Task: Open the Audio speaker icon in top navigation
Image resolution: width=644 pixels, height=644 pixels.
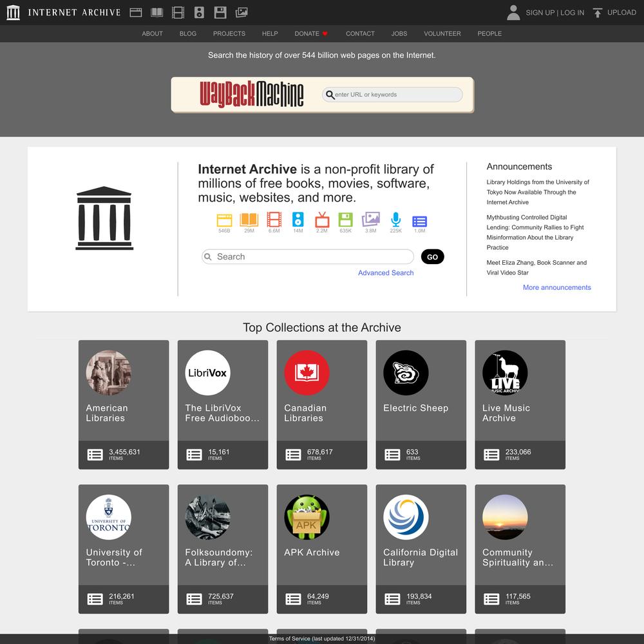Action: (x=199, y=13)
